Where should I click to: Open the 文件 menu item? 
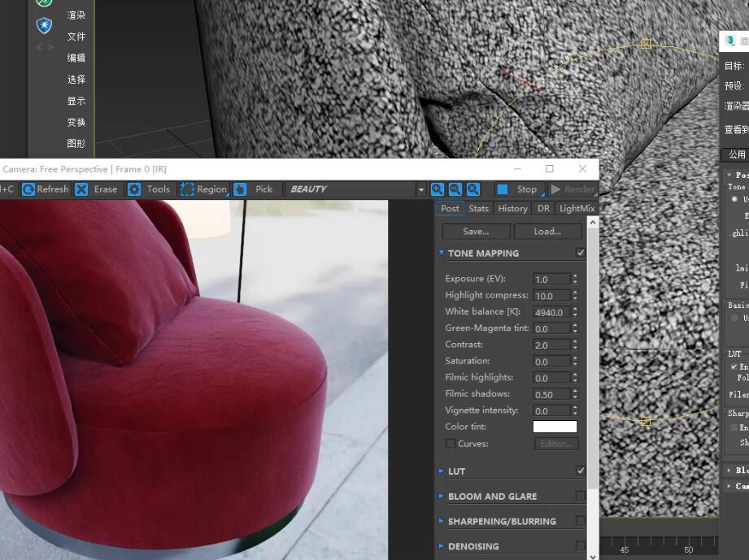[76, 37]
